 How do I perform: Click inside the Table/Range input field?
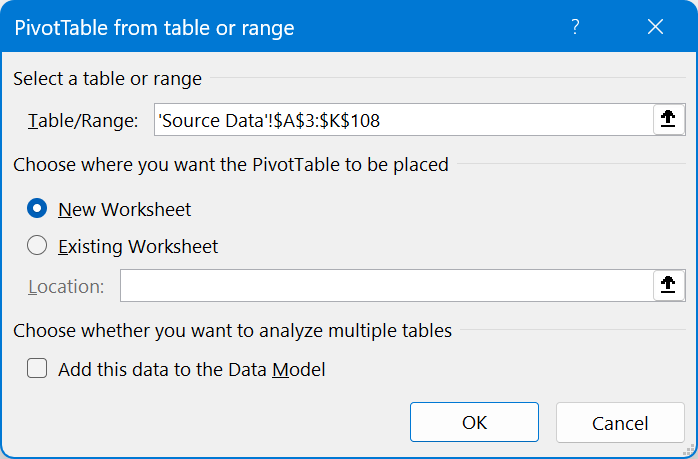click(x=400, y=121)
